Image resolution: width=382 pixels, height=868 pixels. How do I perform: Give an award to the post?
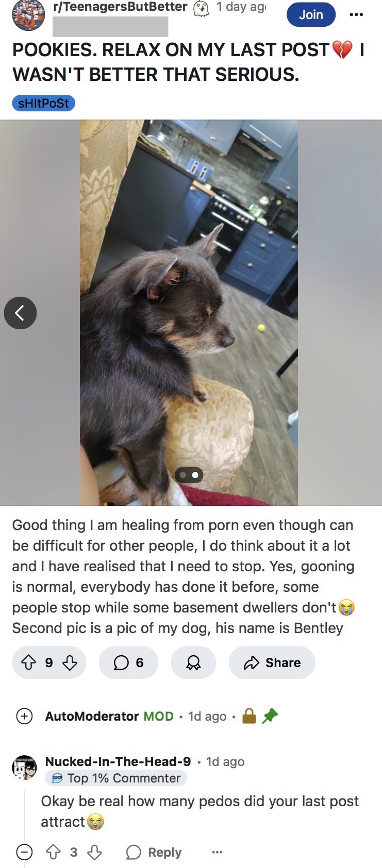tap(193, 662)
